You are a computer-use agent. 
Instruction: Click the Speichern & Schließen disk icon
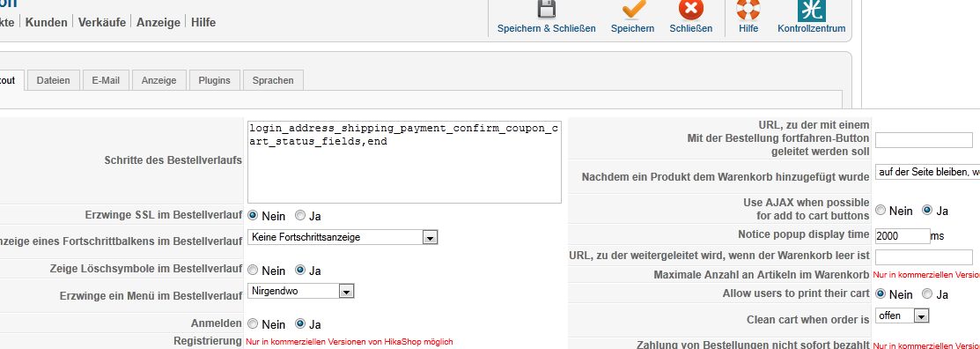[546, 10]
